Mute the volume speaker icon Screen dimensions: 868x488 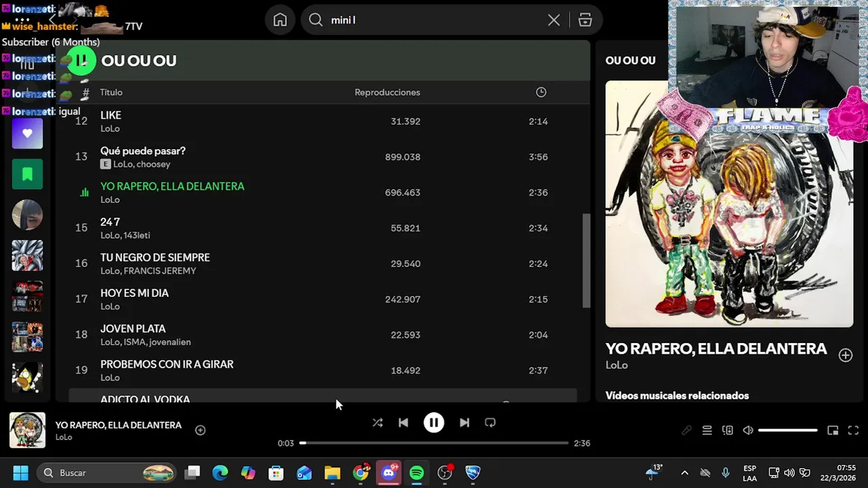[x=748, y=430]
